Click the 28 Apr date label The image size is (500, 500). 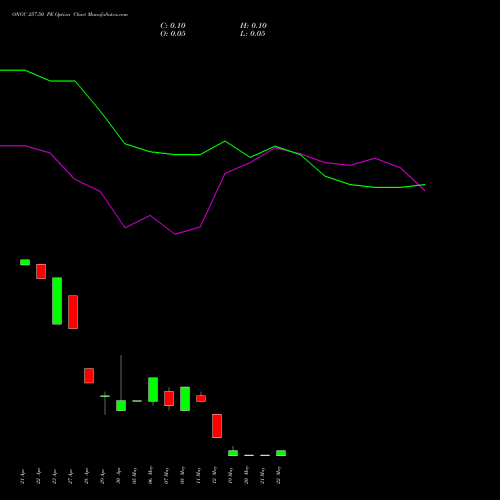[87, 476]
